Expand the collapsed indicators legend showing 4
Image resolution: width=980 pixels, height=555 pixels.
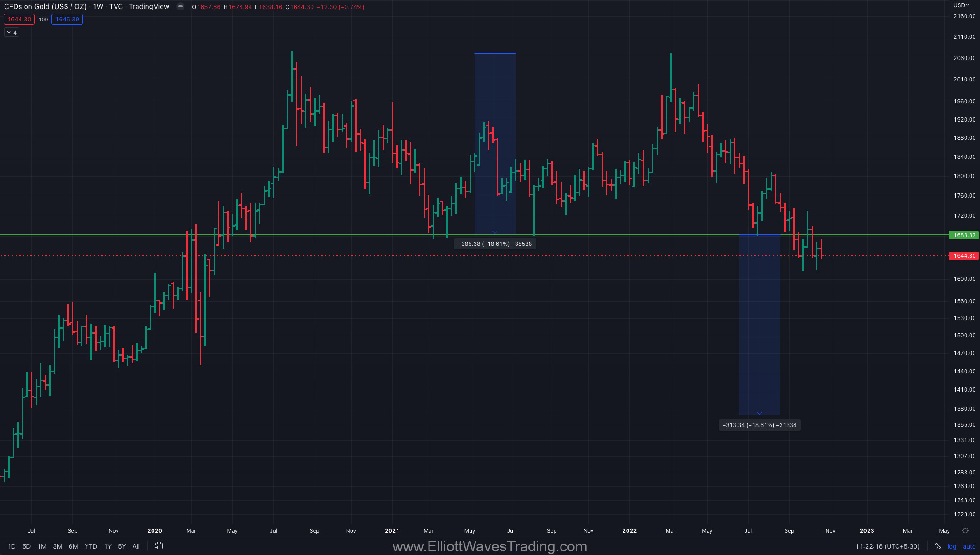[x=12, y=32]
